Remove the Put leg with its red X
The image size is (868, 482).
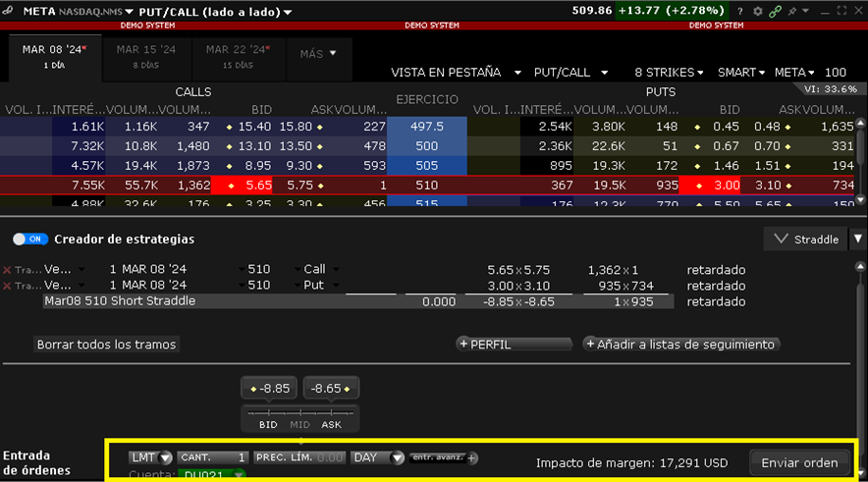tap(8, 286)
